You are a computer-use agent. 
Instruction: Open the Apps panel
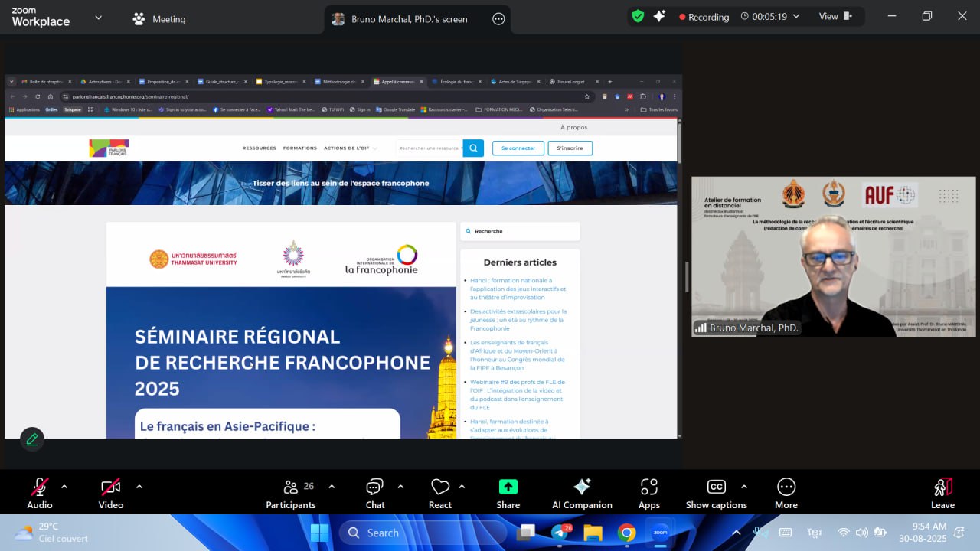click(648, 493)
